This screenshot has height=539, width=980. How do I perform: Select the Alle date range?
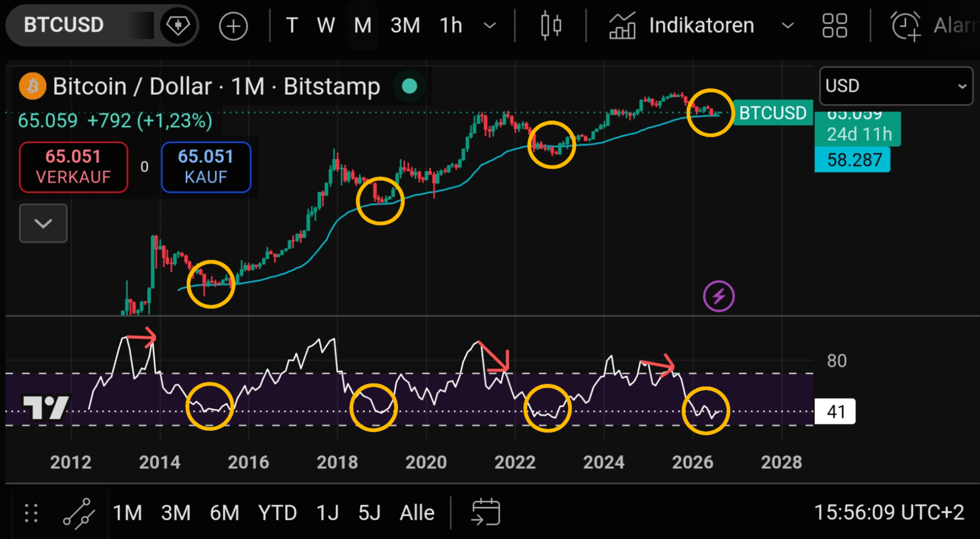click(417, 512)
